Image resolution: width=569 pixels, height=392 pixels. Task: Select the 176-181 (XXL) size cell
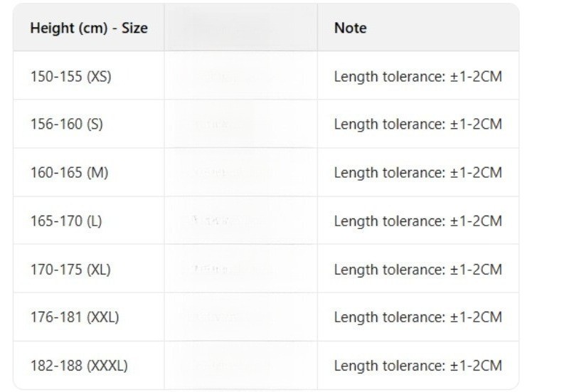74,317
